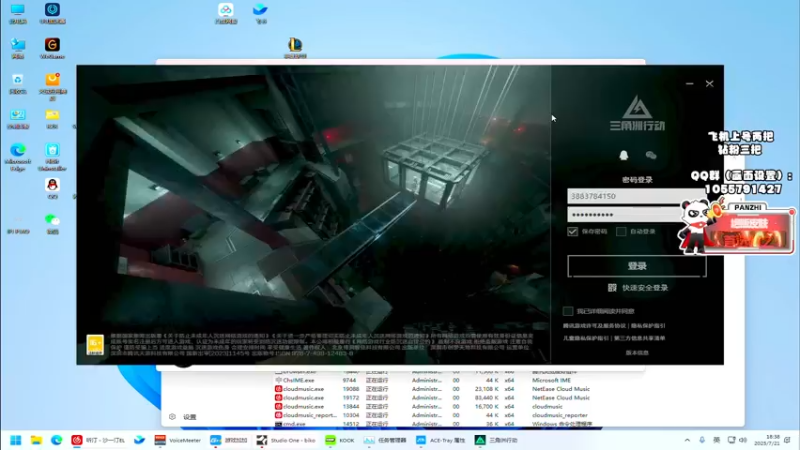Uncheck the 保存密码 checkbox
800x450 pixels.
[572, 232]
